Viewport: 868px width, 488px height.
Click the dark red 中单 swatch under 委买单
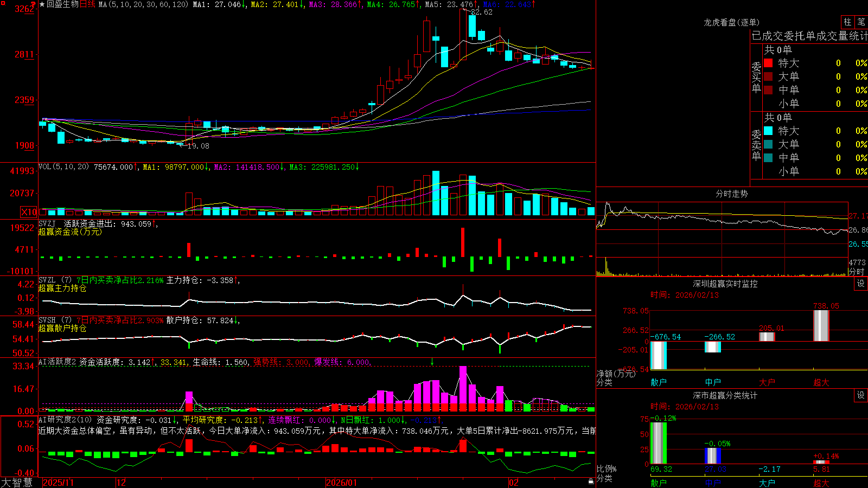pyautogui.click(x=768, y=90)
